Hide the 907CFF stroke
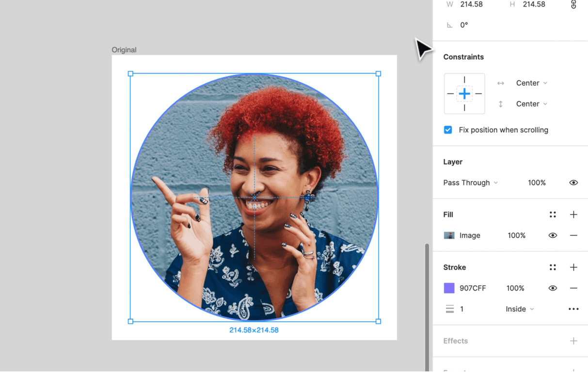Screen dimensions: 588x372 (553, 288)
